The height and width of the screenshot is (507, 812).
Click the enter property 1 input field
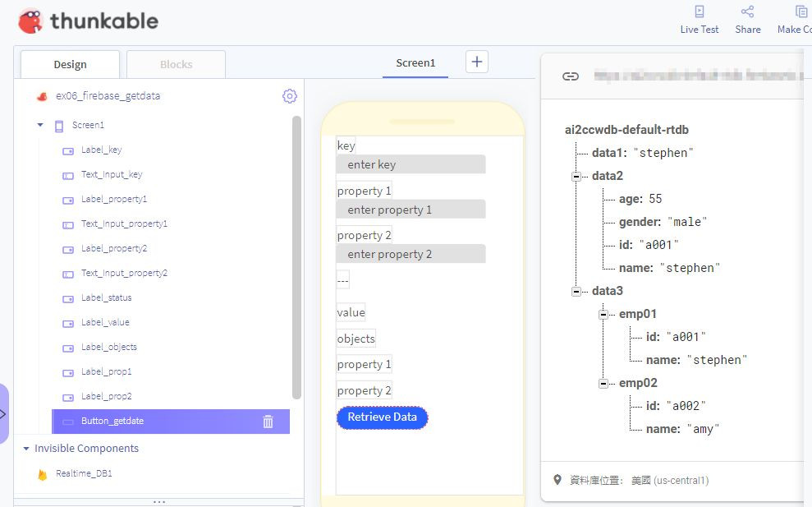pyautogui.click(x=411, y=210)
